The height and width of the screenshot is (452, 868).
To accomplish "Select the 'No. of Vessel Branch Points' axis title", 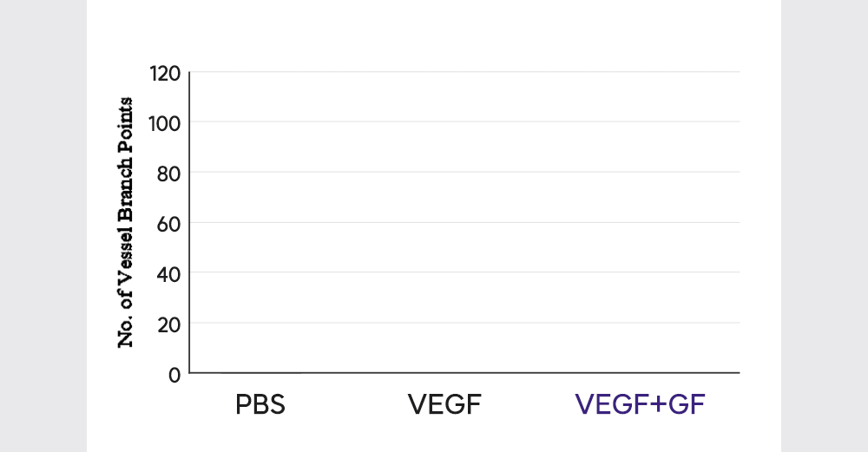I will [x=126, y=222].
